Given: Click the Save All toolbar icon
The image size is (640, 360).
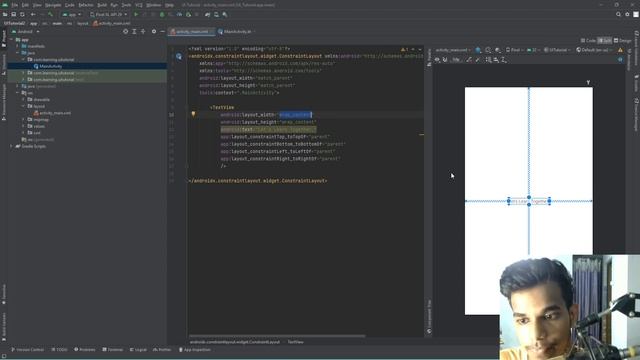Looking at the screenshot, I should 13,14.
